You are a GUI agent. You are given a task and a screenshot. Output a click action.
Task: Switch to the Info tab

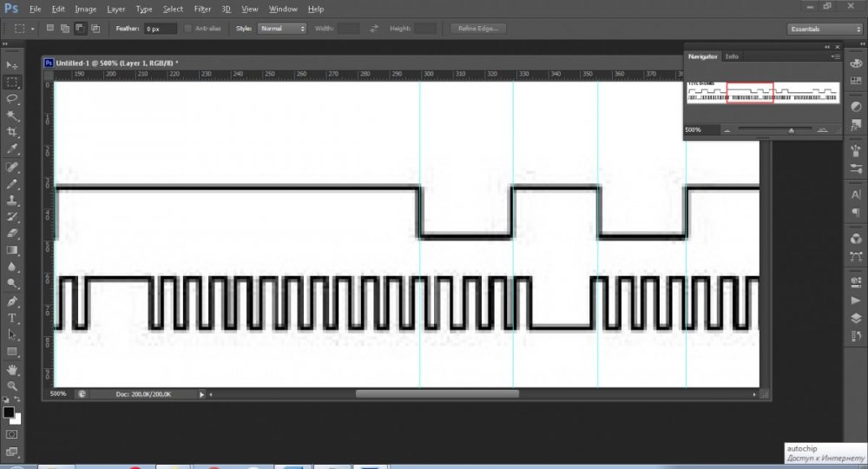pos(732,56)
